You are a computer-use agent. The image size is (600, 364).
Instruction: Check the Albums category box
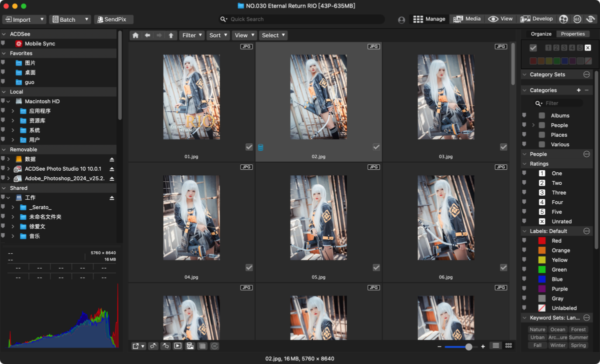click(x=542, y=116)
